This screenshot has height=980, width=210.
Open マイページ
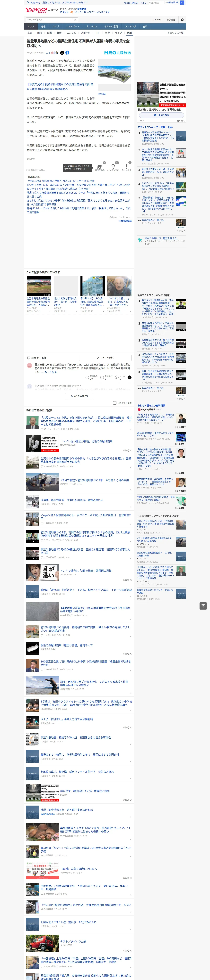tap(157, 20)
